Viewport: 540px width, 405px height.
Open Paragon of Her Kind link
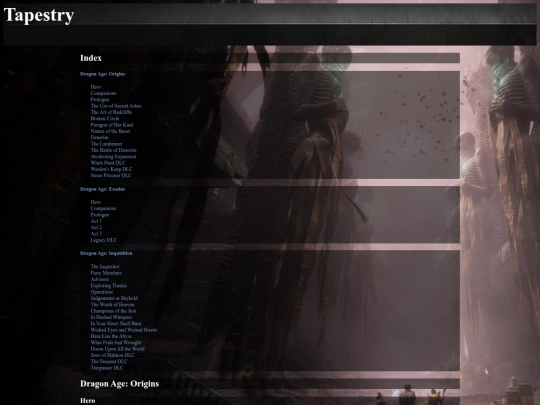[x=112, y=125]
